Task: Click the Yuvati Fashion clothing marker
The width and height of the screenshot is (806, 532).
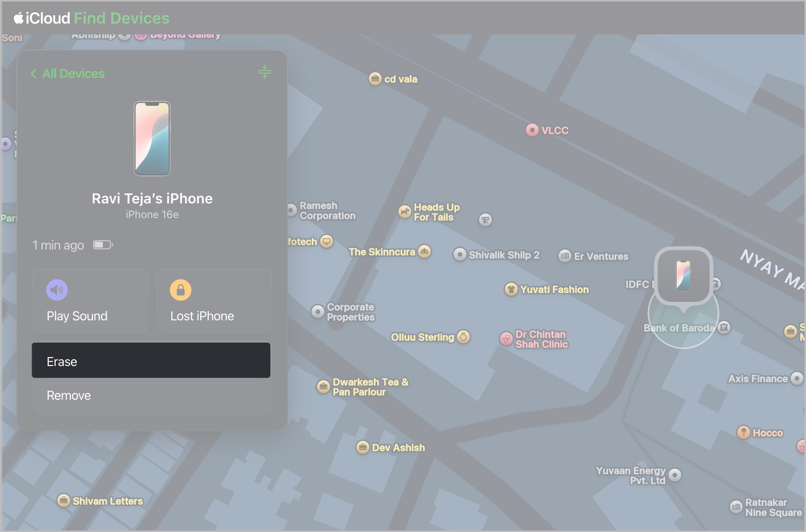Action: (511, 289)
